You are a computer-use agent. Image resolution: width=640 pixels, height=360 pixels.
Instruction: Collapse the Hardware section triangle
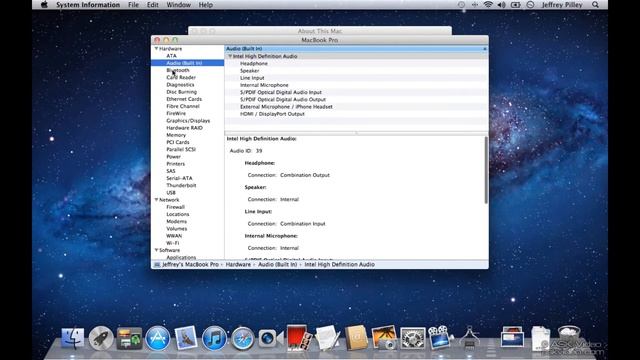[x=156, y=49]
